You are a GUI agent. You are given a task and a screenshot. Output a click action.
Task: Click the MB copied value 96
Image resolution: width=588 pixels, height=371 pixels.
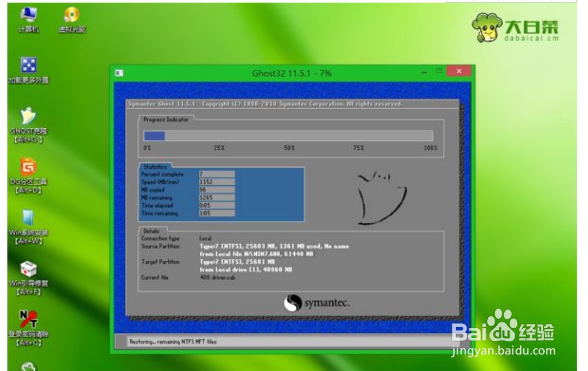click(x=217, y=190)
